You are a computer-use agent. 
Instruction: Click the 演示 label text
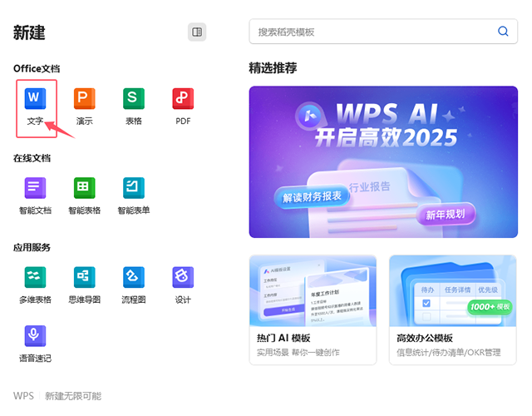point(85,121)
